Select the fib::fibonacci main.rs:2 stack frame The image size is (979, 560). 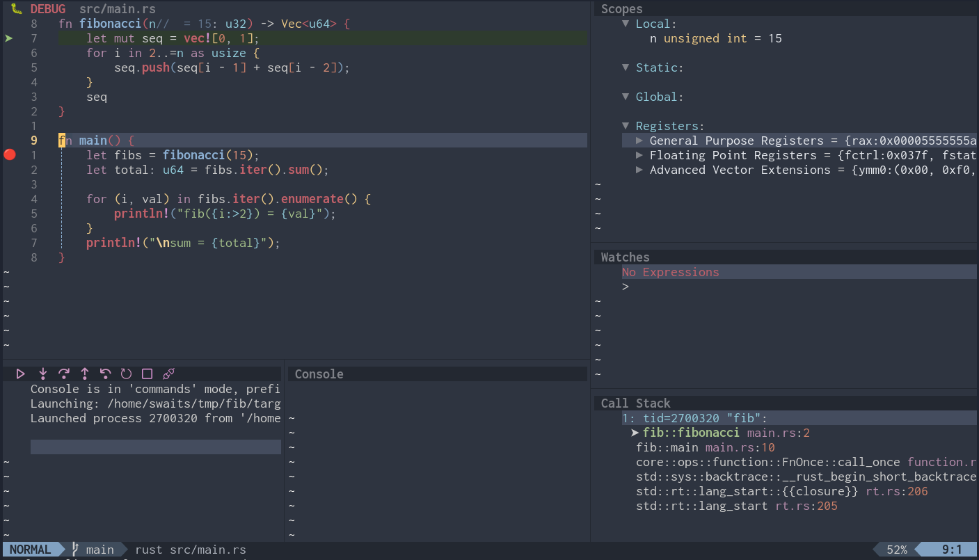click(726, 433)
